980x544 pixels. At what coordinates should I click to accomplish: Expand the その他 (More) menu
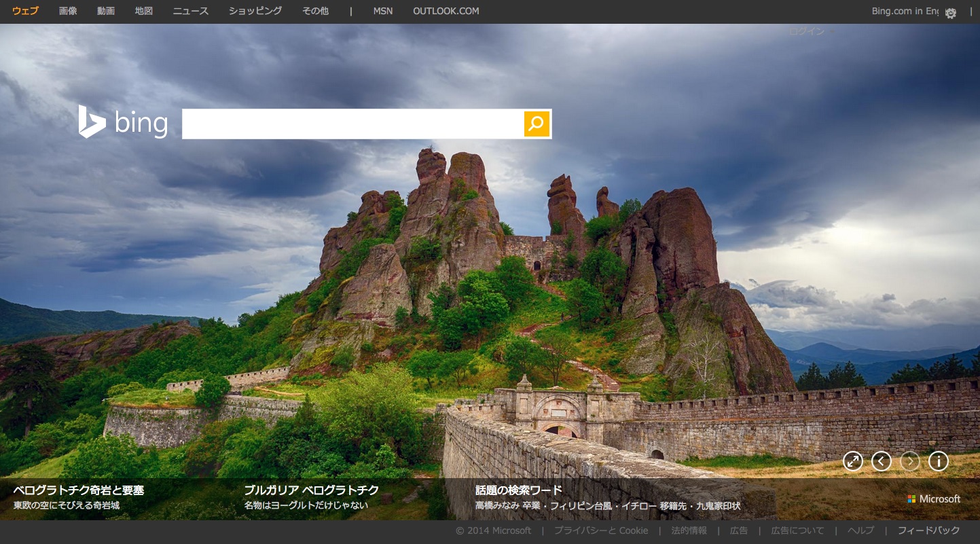click(x=315, y=11)
